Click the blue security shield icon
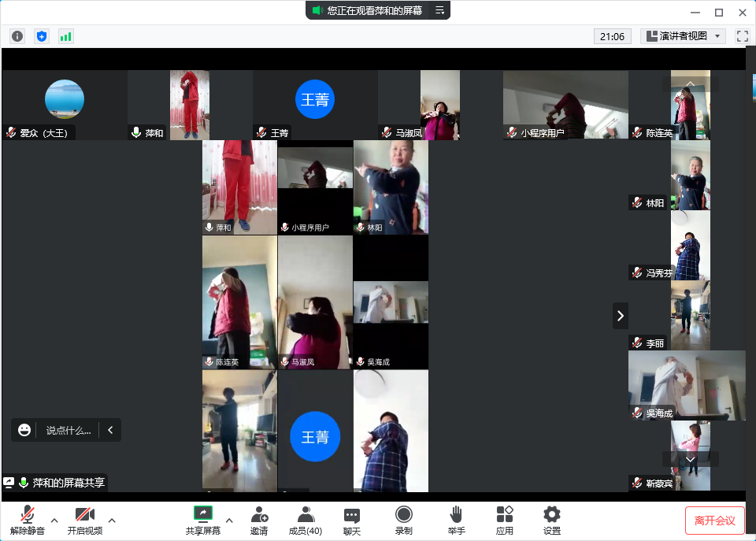Screen dimensions: 756x541 coord(42,36)
